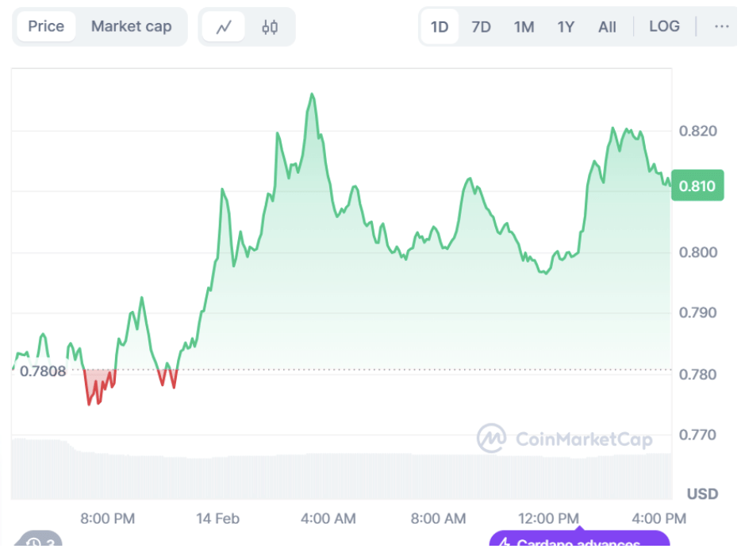This screenshot has height=560, width=741.
Task: Switch to the 1Y time range
Action: point(566,27)
